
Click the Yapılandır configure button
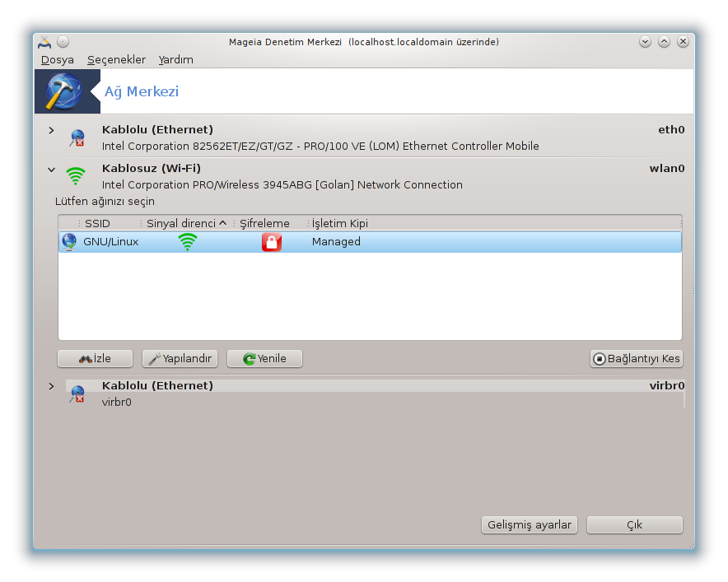point(180,359)
